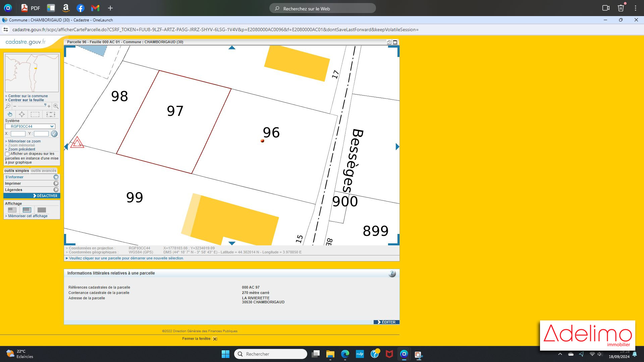This screenshot has width=644, height=362.
Task: Click the zoom out magnifier icon
Action: pyautogui.click(x=8, y=106)
